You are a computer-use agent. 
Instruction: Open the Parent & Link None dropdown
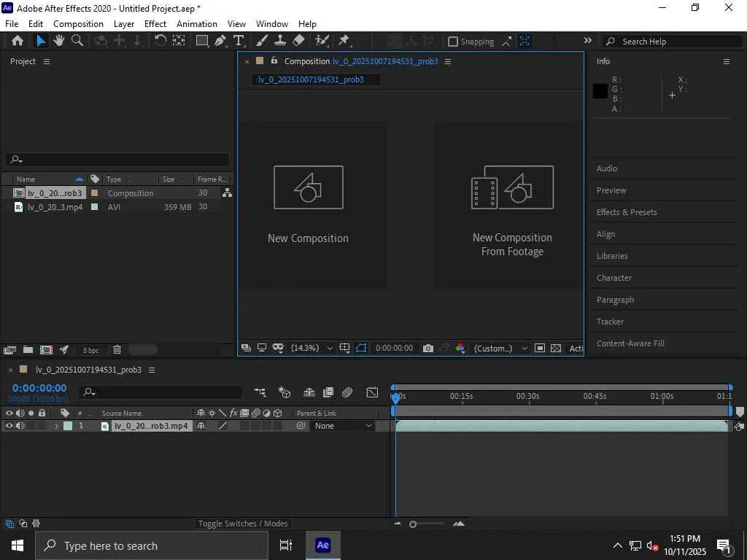(x=343, y=426)
